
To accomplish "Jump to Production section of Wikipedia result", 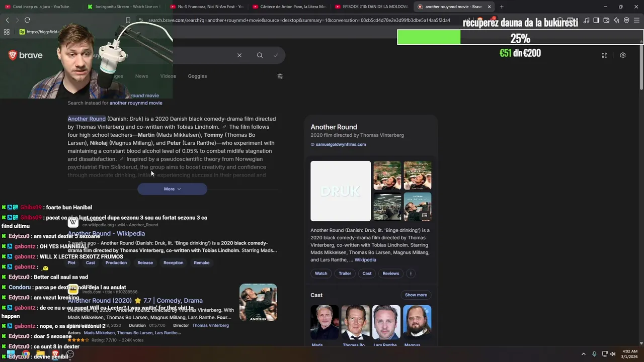I will 116,262.
